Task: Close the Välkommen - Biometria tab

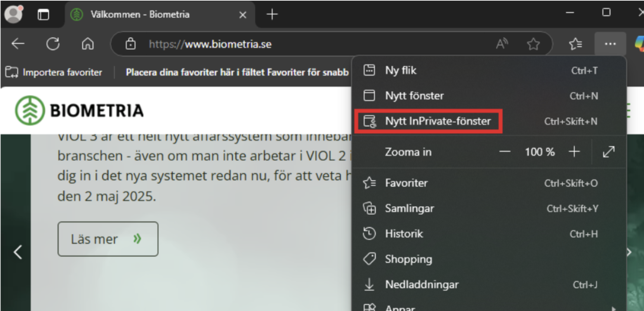Action: point(243,15)
